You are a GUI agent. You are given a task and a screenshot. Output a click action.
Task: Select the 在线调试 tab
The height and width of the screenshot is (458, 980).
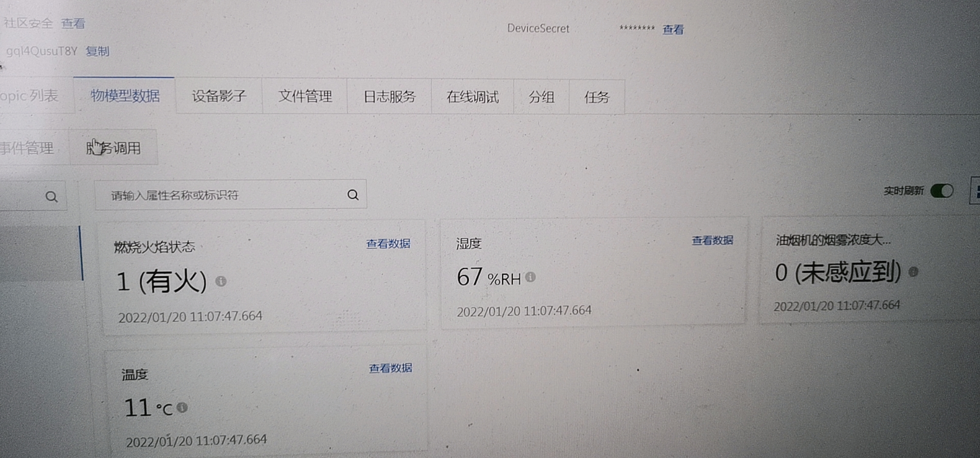click(x=472, y=98)
